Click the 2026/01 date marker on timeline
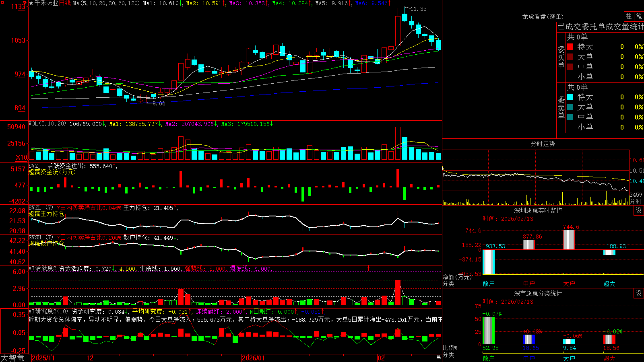The height and width of the screenshot is (362, 644). [x=253, y=358]
